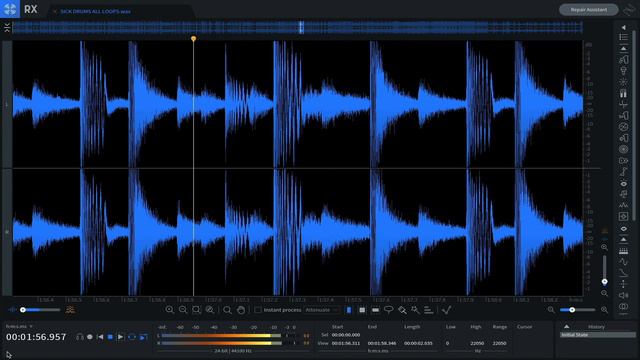This screenshot has height=360, width=640.
Task: Select the Brush selection tool
Action: 402,310
